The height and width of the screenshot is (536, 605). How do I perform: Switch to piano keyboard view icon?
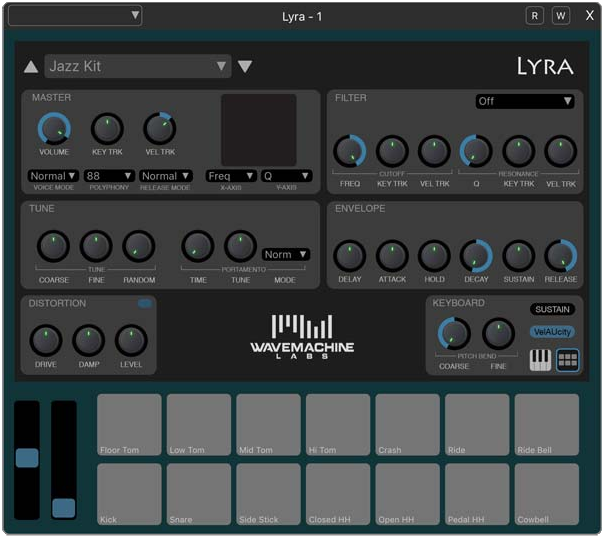tap(540, 360)
